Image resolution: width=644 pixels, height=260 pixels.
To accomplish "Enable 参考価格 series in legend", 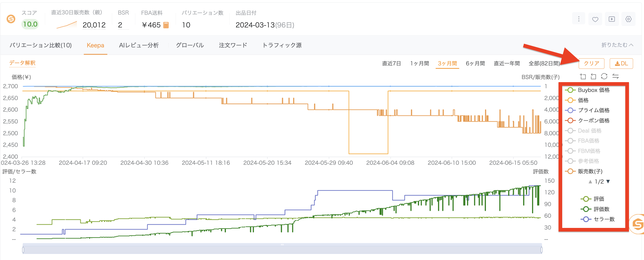I will [582, 161].
